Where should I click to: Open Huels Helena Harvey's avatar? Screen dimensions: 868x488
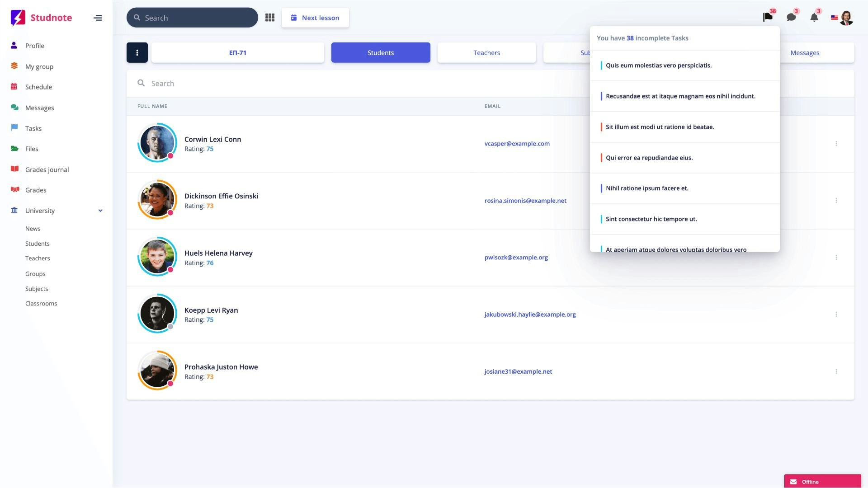pos(157,256)
